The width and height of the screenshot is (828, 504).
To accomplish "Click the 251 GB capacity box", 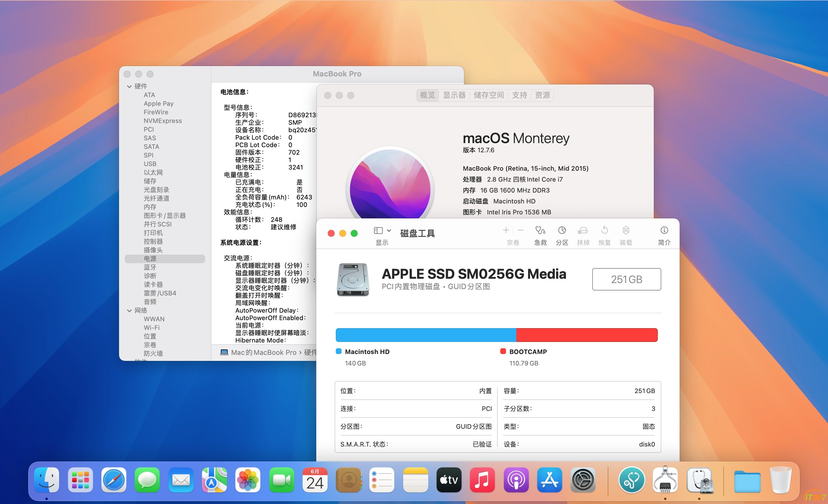I will click(x=626, y=279).
